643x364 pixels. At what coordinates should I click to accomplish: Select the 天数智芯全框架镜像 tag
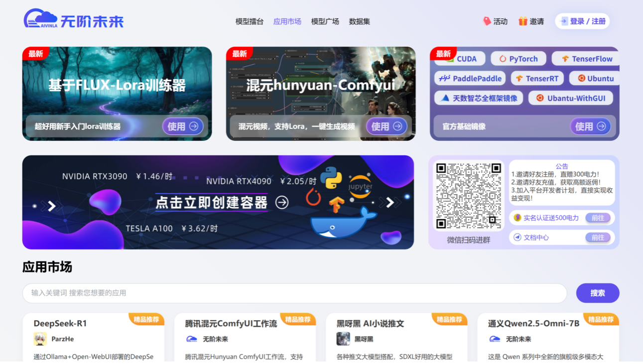click(479, 98)
